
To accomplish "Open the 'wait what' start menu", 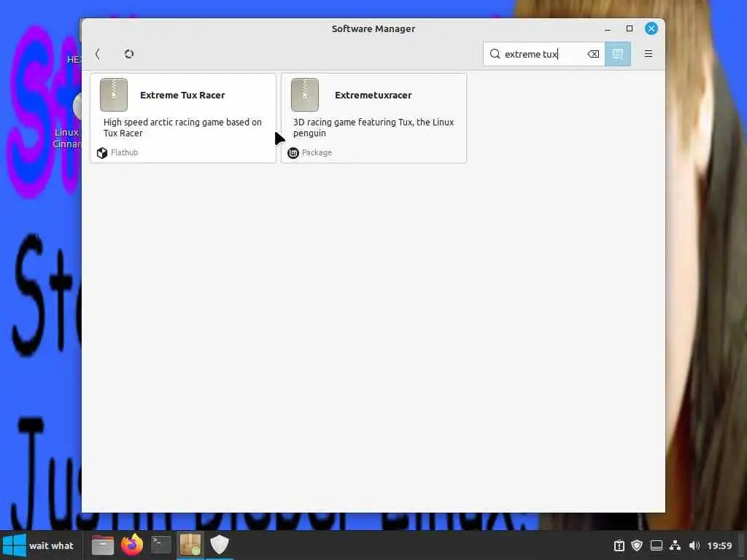I will pyautogui.click(x=38, y=545).
